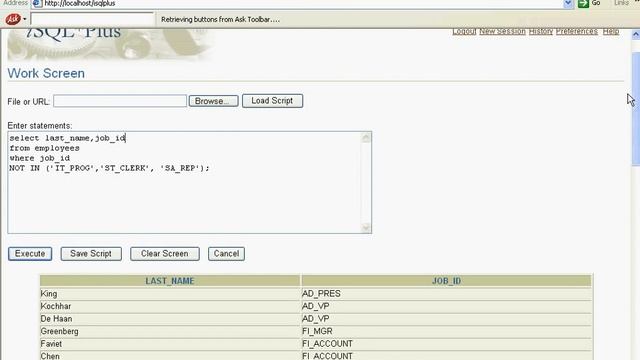Viewport: 640px width, 360px height.
Task: Select the Faviet cell
Action: click(170, 344)
